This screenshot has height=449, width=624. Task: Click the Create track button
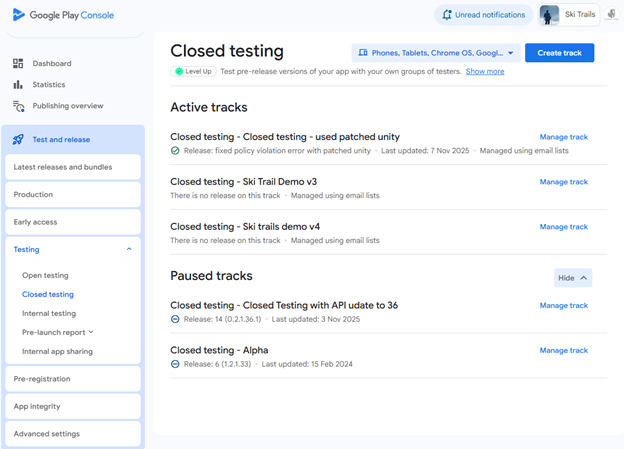click(x=559, y=53)
